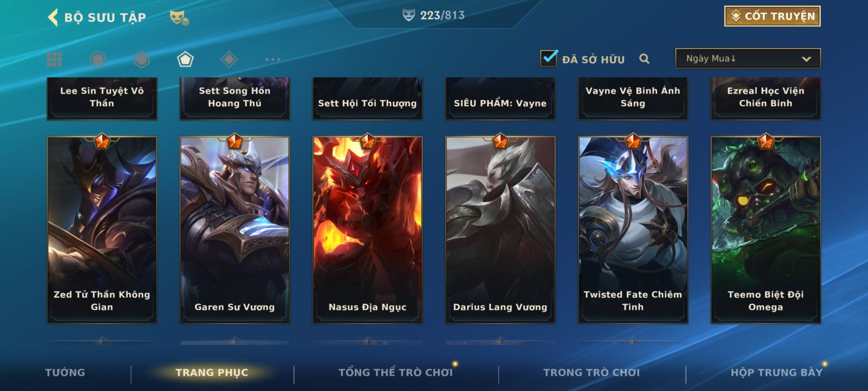Open the Zed Tử Thần Không Gian skin
The width and height of the screenshot is (868, 391).
pos(102,230)
